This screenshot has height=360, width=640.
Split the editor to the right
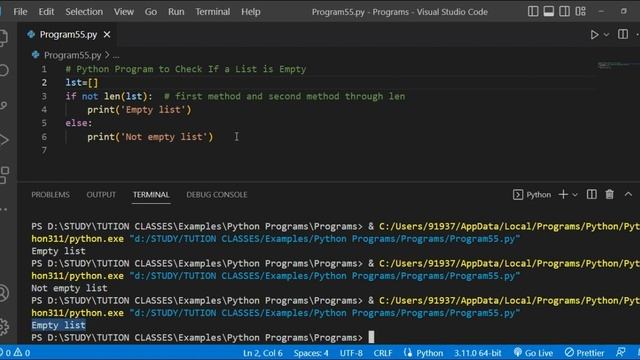tap(623, 34)
